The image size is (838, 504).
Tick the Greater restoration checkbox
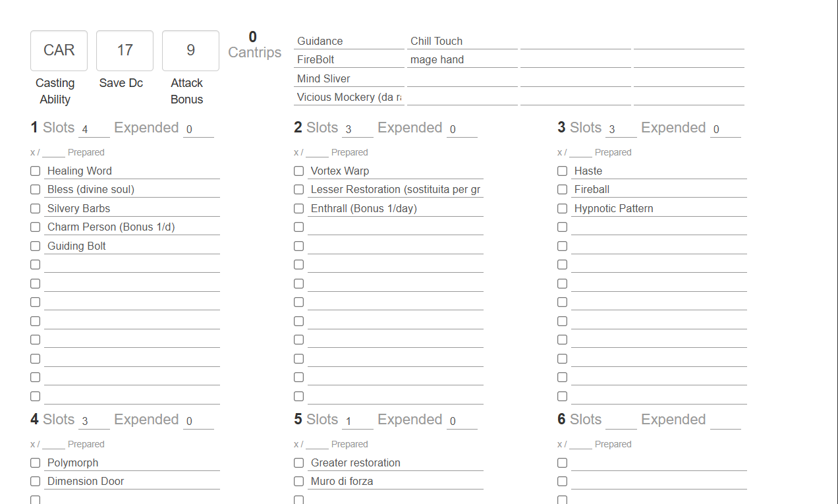[298, 462]
